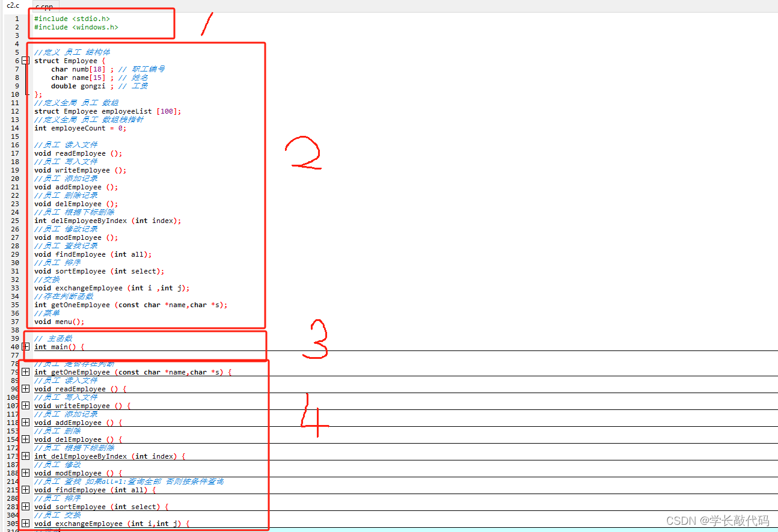This screenshot has width=778, height=532.
Task: Click the 'char name[15]' field declaration
Action: click(x=78, y=78)
